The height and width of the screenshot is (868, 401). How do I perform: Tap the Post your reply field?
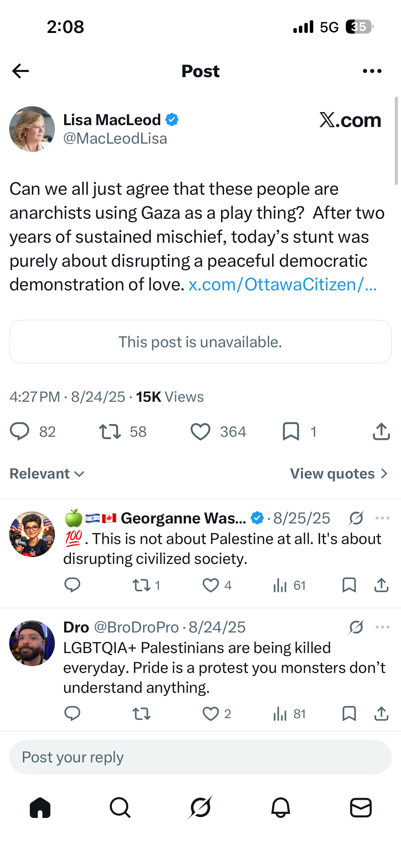tap(200, 757)
